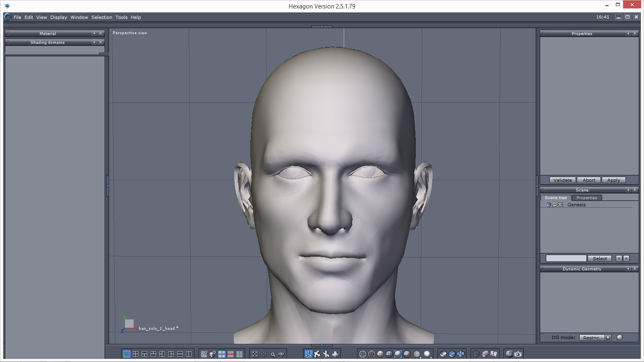Select the translate manipulator tool
The height and width of the screenshot is (362, 644).
pyautogui.click(x=318, y=354)
